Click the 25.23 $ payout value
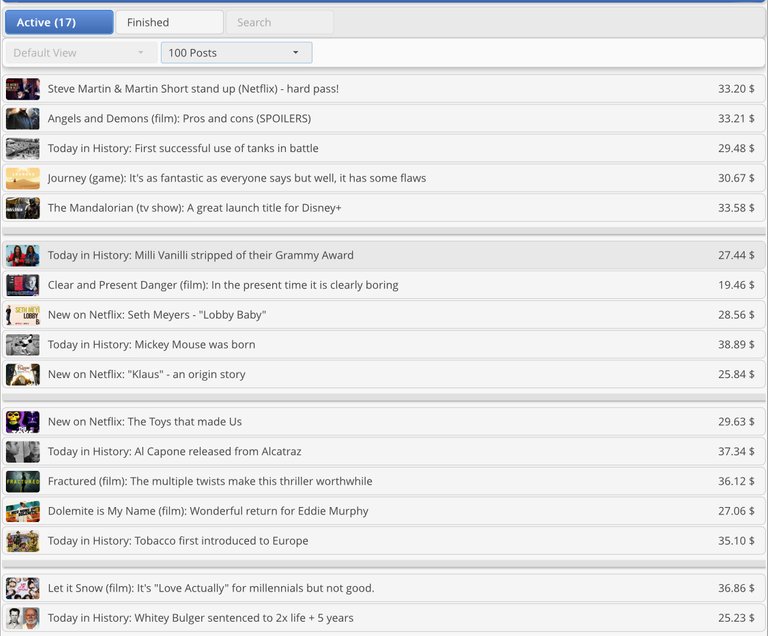 (x=736, y=618)
